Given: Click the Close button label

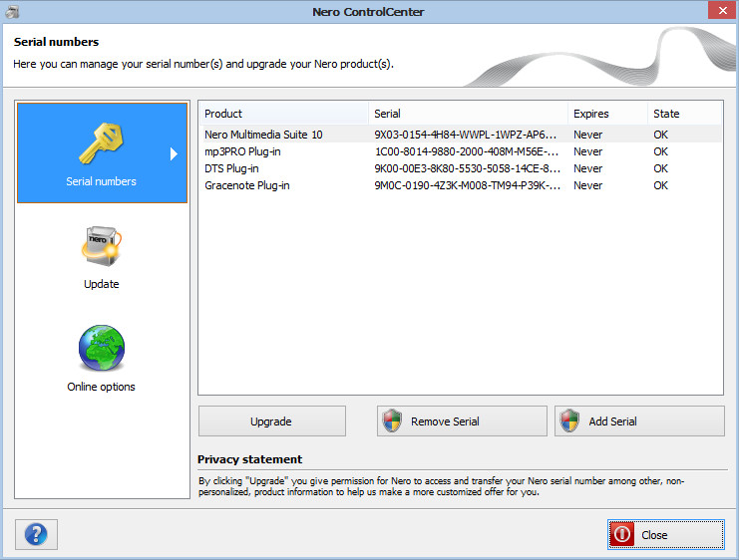Looking at the screenshot, I should coord(654,535).
